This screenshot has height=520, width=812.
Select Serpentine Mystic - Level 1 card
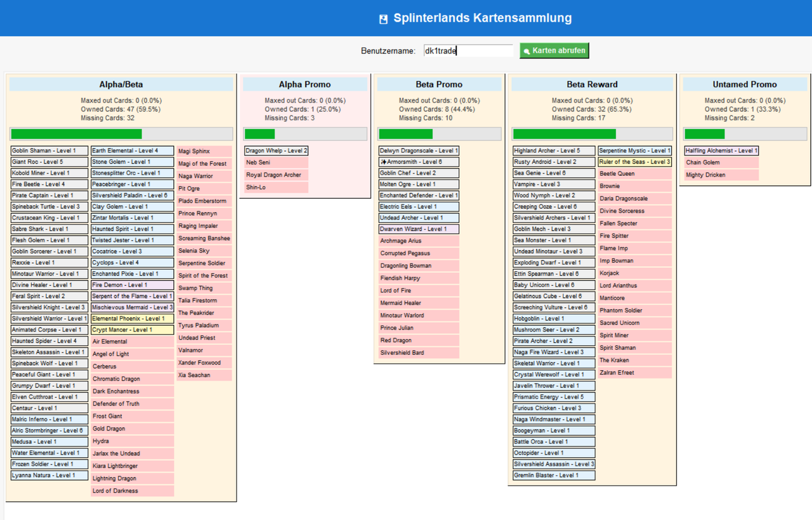coord(635,150)
